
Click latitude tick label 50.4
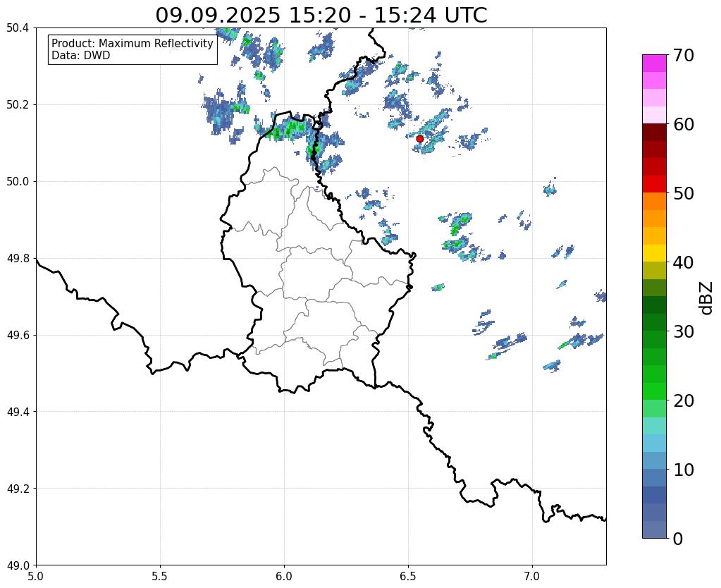tap(18, 27)
